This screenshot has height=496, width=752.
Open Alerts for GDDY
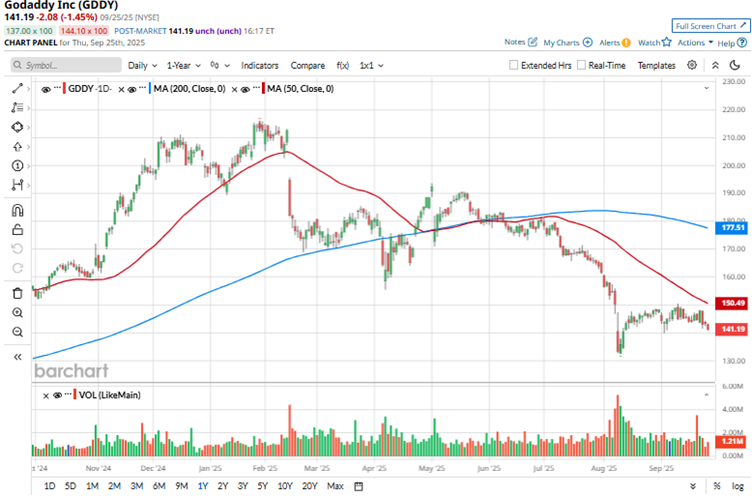tap(615, 42)
